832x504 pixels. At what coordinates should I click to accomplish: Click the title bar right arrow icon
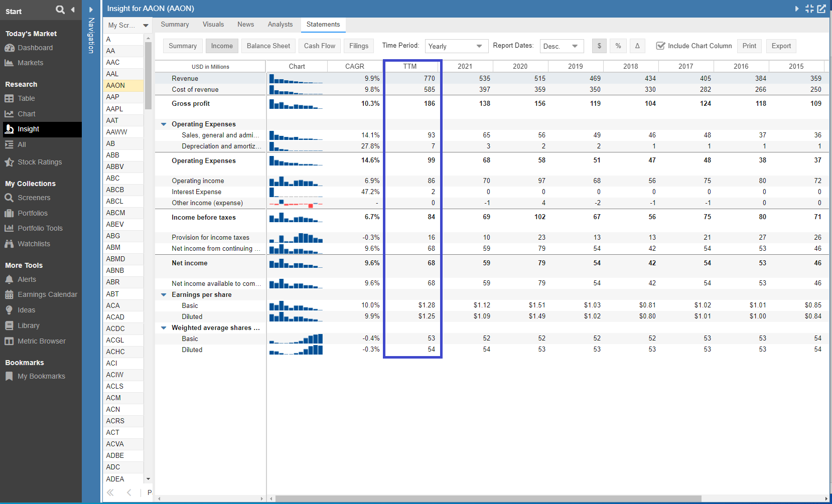pos(797,9)
